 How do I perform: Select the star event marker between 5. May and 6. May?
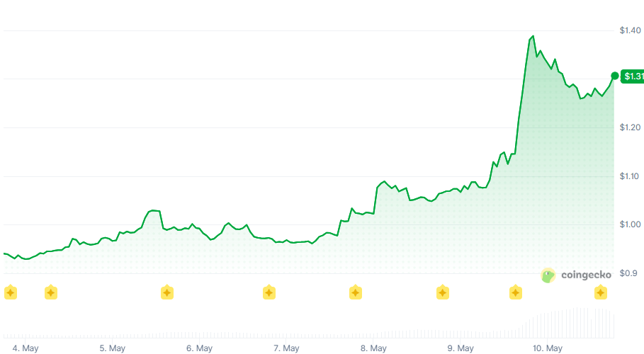coord(166,292)
